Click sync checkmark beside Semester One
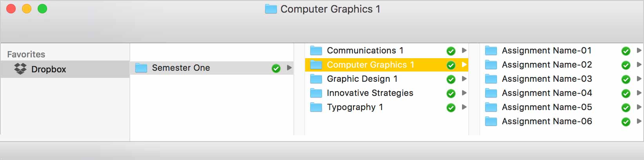The width and height of the screenshot is (644, 160). point(276,68)
